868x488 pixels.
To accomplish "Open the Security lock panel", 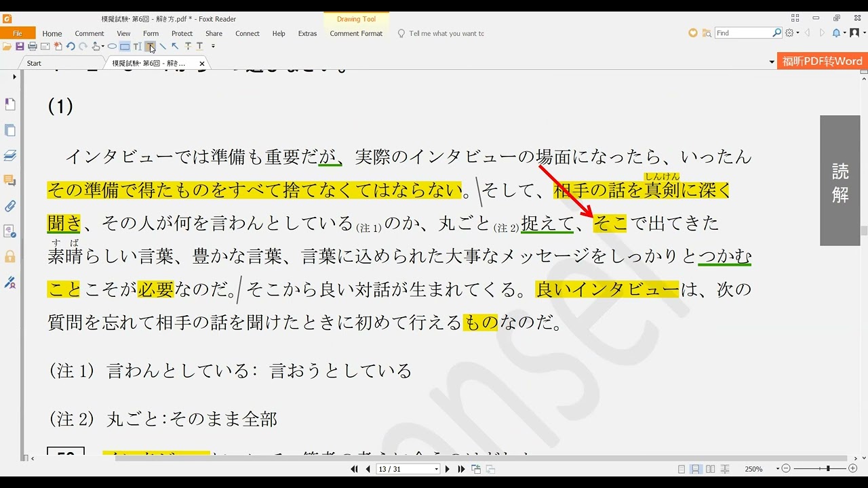I will point(10,257).
